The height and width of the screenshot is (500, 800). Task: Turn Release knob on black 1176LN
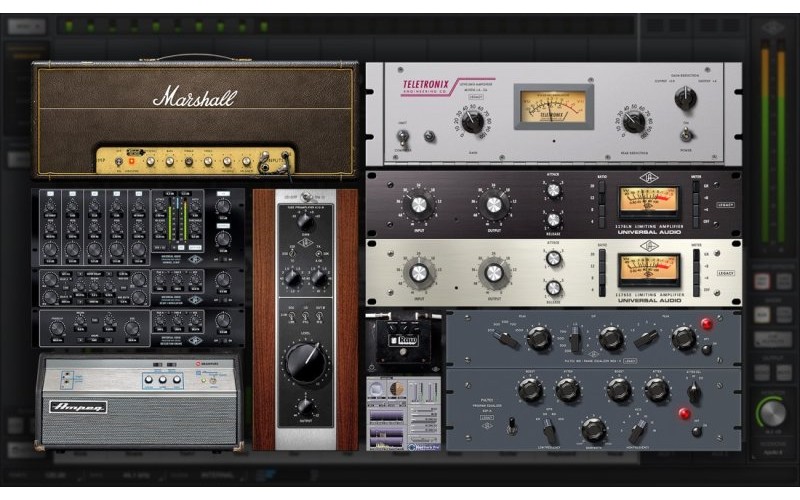tap(554, 220)
